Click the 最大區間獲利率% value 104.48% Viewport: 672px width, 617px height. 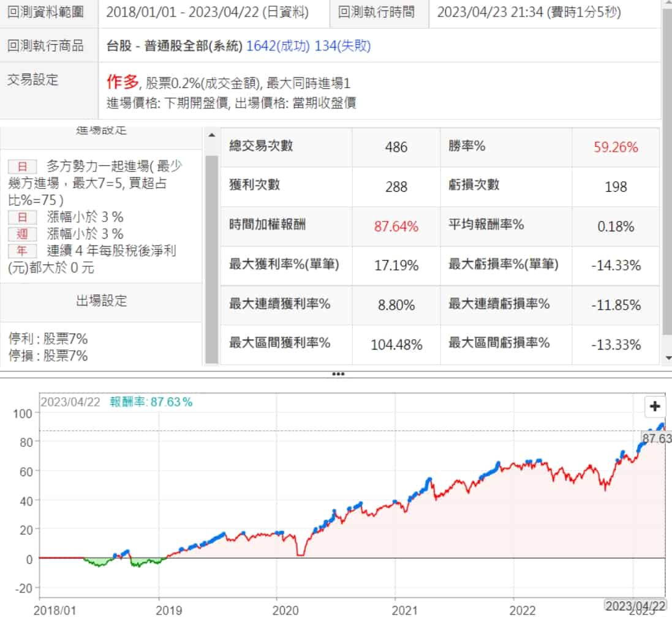click(x=396, y=345)
